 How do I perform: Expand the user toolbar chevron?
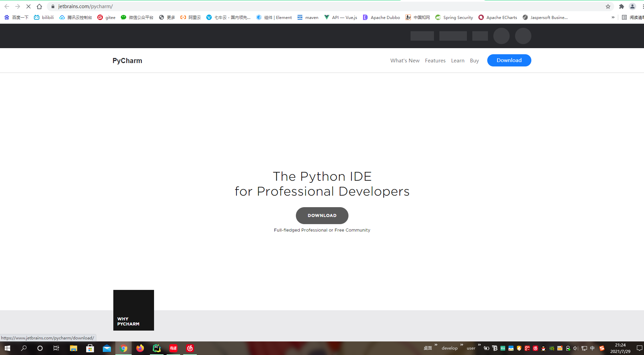(x=479, y=345)
